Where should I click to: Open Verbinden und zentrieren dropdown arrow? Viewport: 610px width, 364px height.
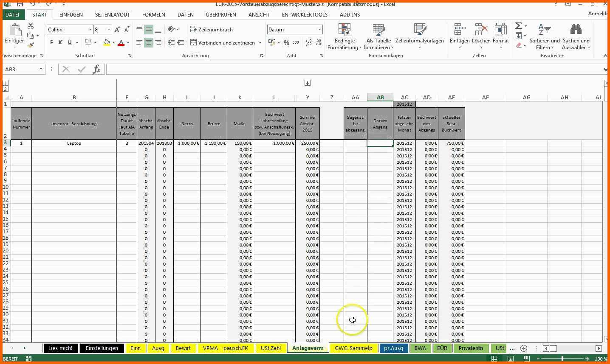coord(260,43)
